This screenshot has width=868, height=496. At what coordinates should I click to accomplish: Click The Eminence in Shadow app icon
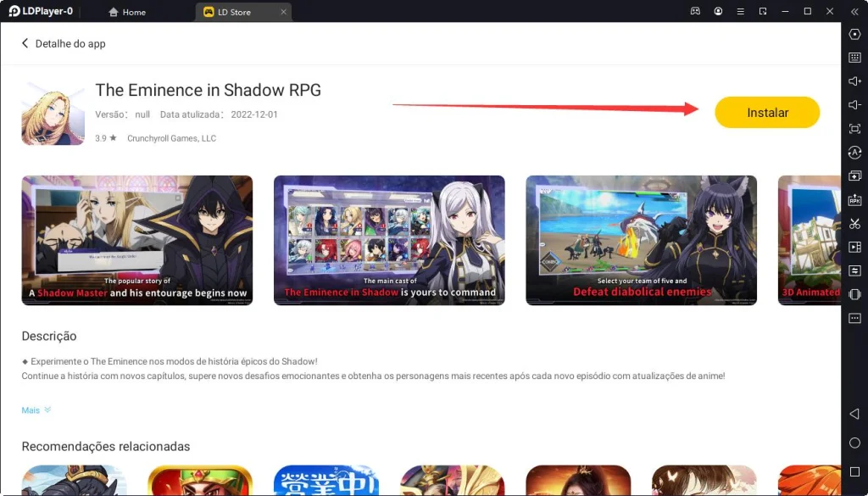53,114
